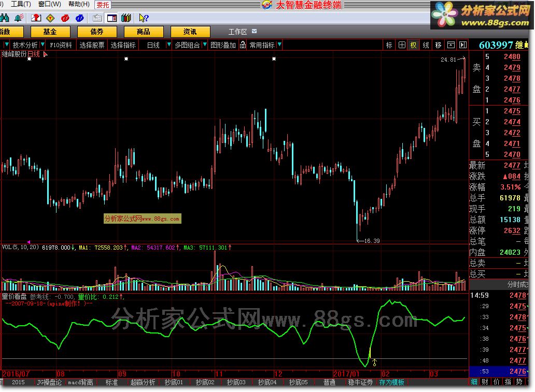Click the red question-mark envelope icon

pos(36,18)
